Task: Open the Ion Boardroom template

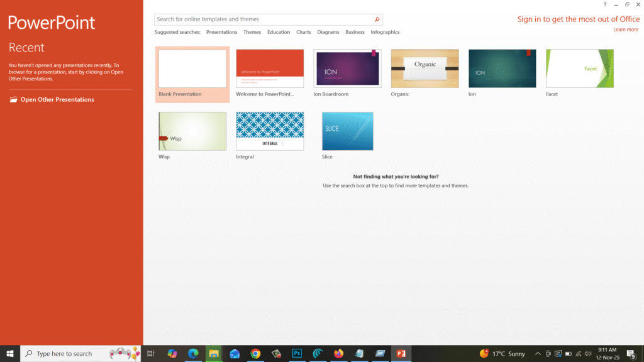Action: coord(347,68)
